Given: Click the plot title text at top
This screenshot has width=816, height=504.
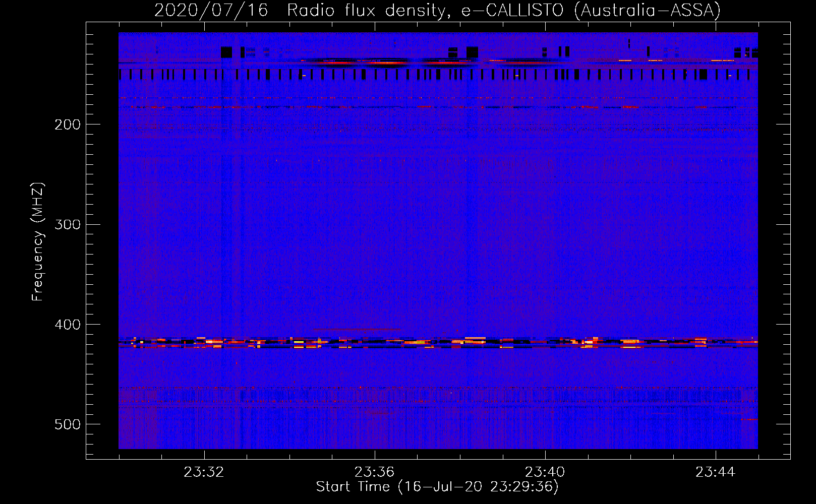Looking at the screenshot, I should tap(437, 11).
